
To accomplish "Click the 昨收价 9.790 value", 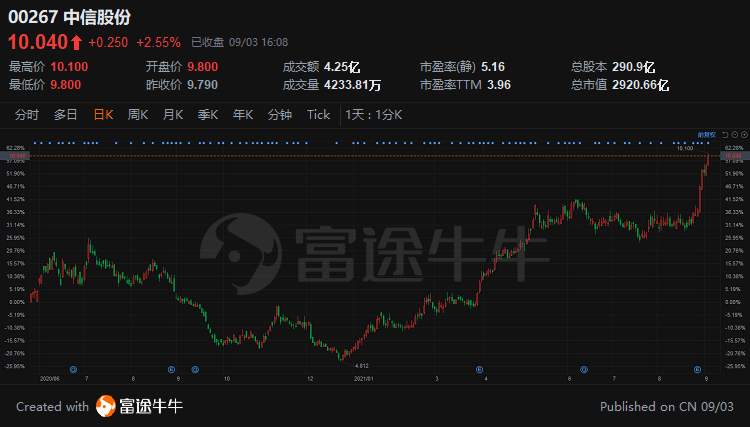I will [202, 85].
